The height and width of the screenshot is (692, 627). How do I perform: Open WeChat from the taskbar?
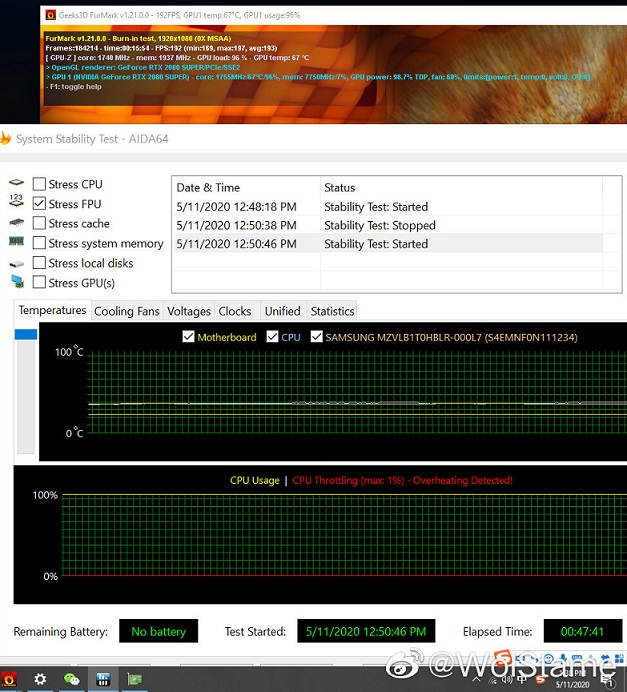(71, 679)
